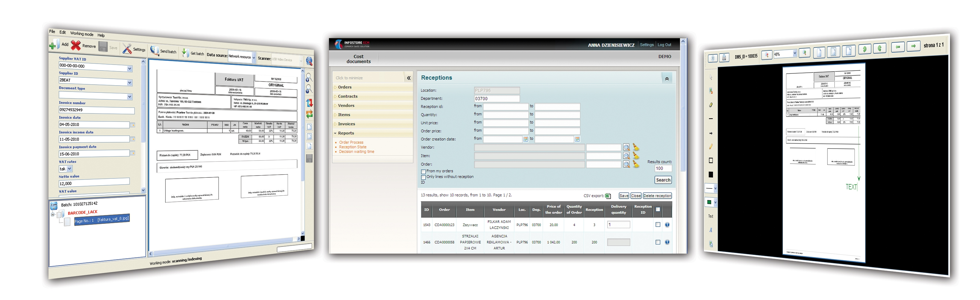Screen dimensions: 980x300
Task: Click the red X Remove icon
Action: (76, 45)
